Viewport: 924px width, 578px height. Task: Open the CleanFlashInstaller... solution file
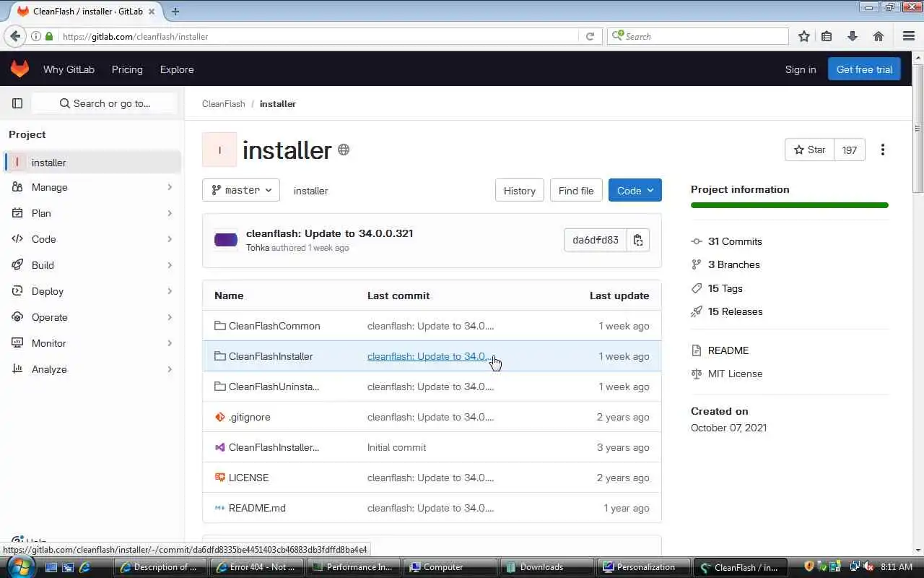pos(274,447)
